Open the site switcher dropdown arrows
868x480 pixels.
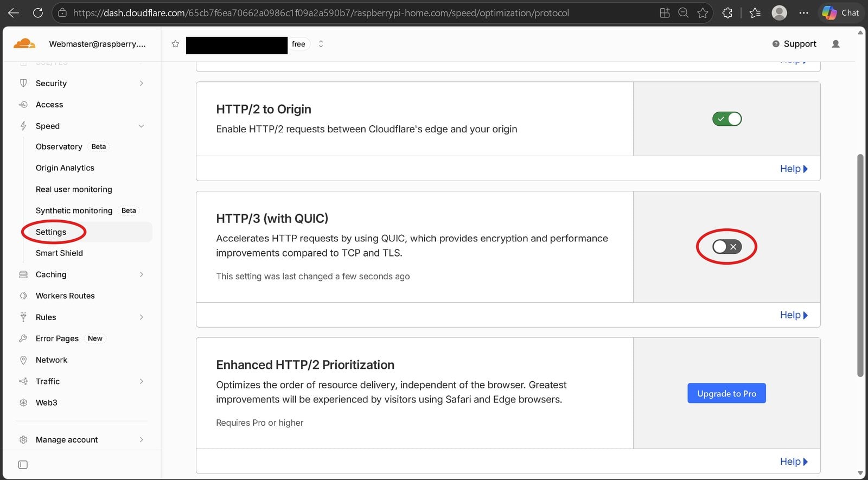tap(321, 44)
